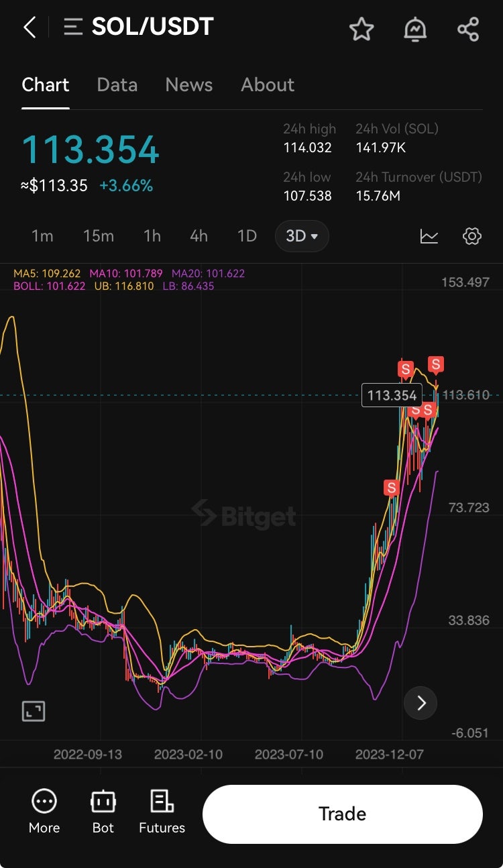The height and width of the screenshot is (868, 503).
Task: Jump to latest candle with arrow button
Action: 421,703
